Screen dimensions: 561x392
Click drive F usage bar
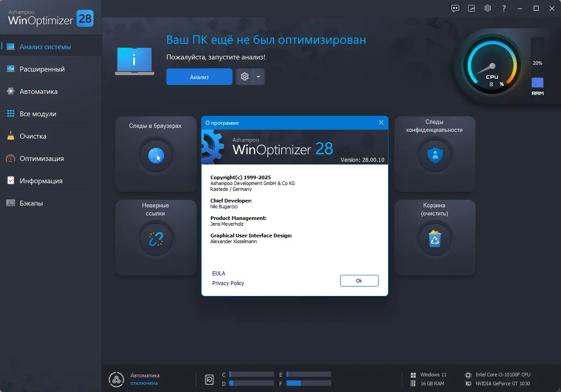tap(309, 383)
